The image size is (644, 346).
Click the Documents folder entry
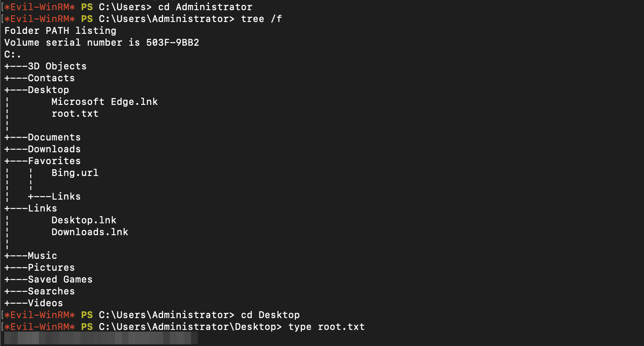(54, 137)
